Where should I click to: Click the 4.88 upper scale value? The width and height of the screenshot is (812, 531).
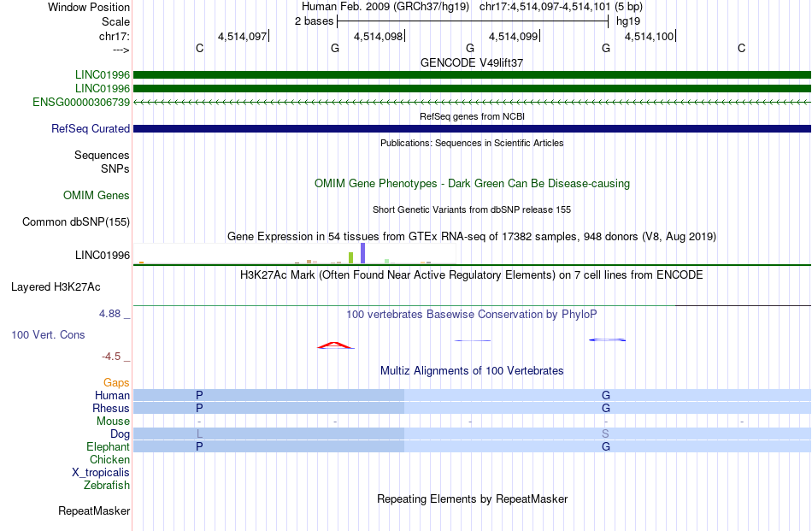pos(109,314)
